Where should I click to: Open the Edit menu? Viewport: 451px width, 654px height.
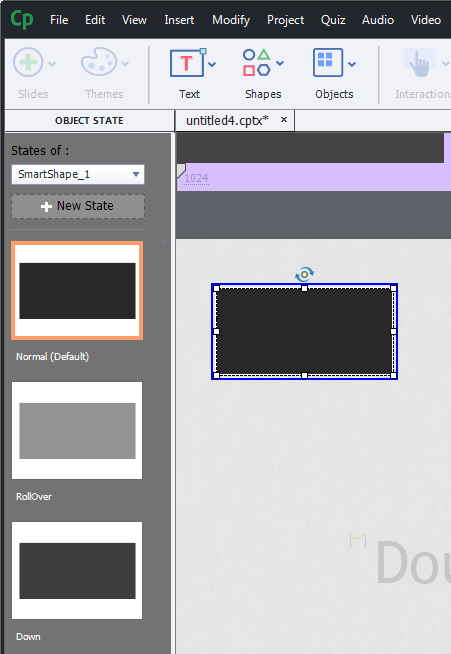point(95,20)
